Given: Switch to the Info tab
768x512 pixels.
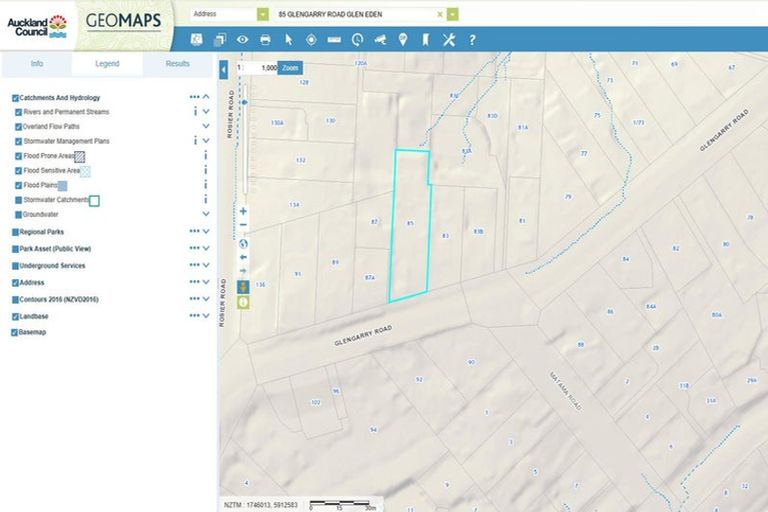Looking at the screenshot, I should click(x=36, y=63).
